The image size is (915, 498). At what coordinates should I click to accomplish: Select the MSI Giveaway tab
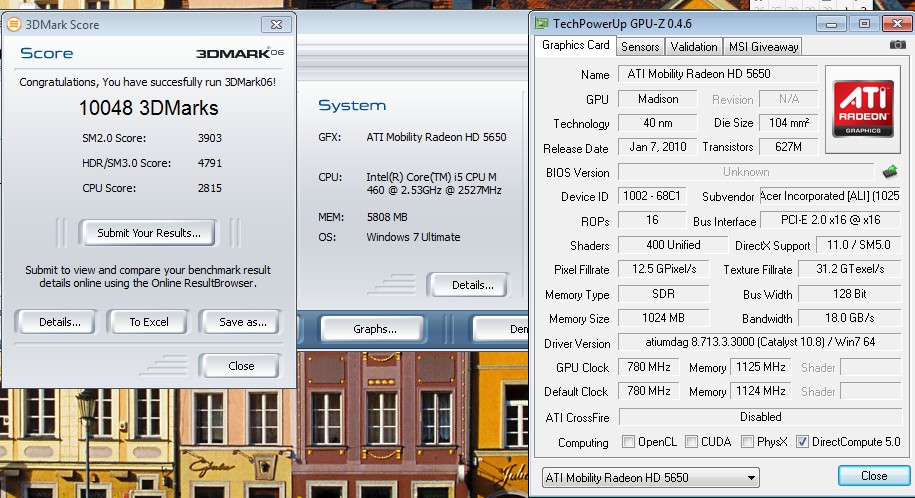point(763,46)
